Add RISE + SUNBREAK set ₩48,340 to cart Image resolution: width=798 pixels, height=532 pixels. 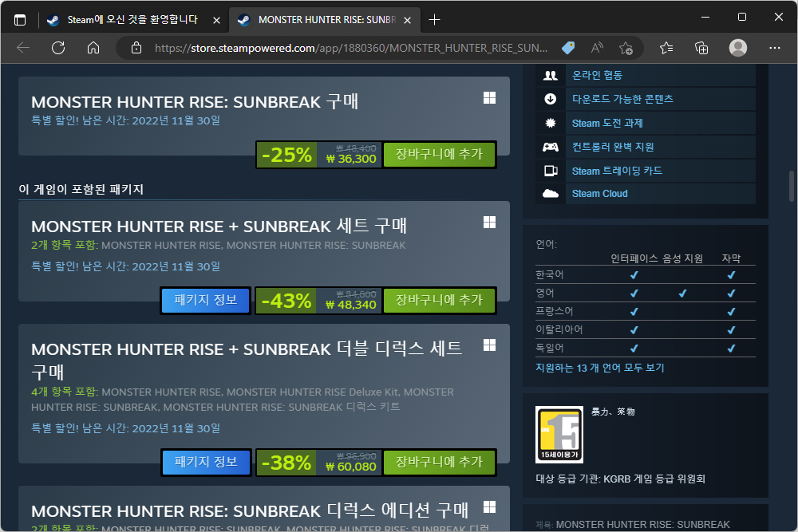(439, 300)
